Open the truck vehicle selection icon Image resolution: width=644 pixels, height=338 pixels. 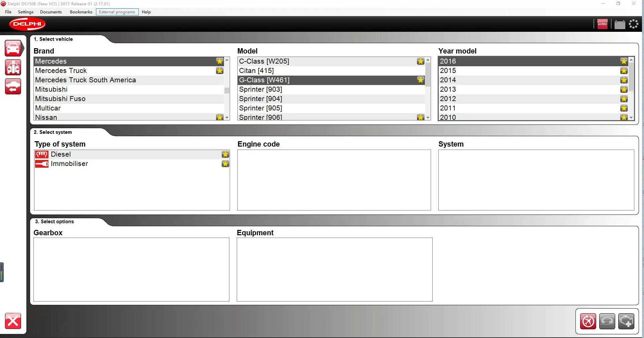pos(13,67)
